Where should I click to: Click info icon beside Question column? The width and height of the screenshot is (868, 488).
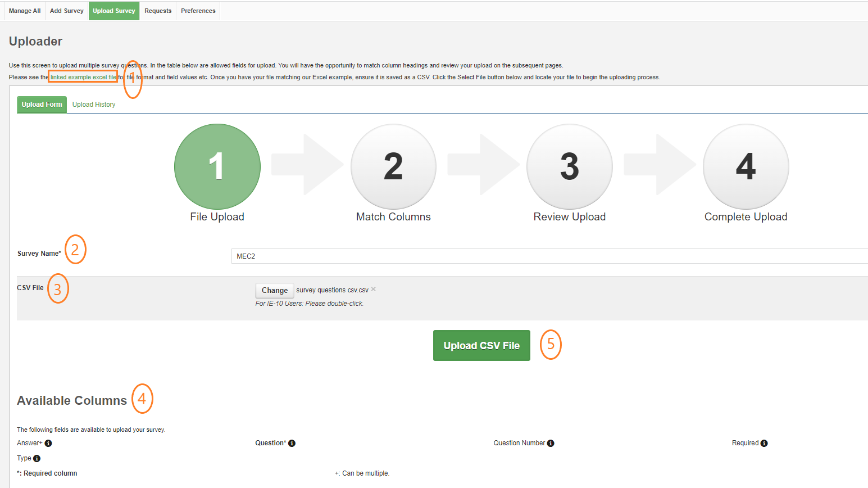[292, 444]
